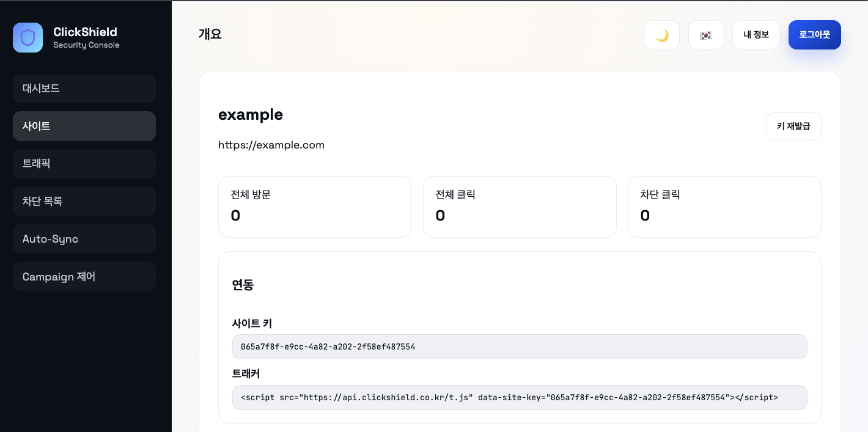The height and width of the screenshot is (432, 868).
Task: Open Campaign 제어 in the sidebar
Action: pyautogui.click(x=84, y=277)
